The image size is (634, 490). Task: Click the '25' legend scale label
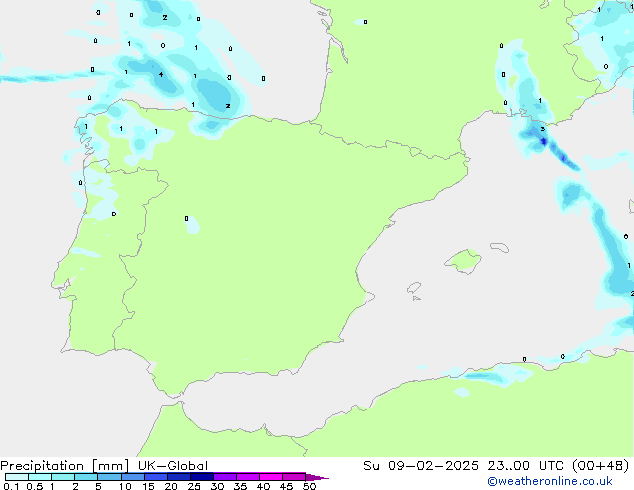(x=194, y=486)
